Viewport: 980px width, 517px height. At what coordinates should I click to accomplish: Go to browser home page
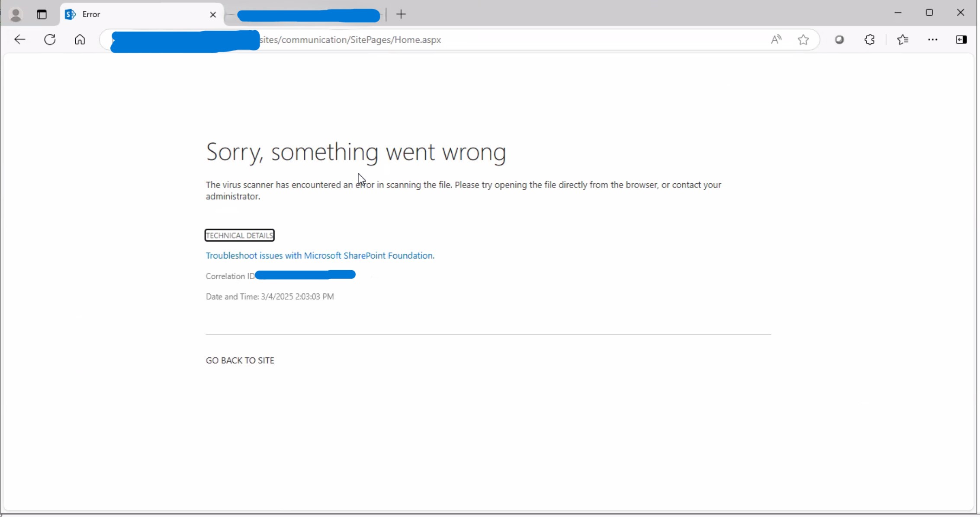80,40
